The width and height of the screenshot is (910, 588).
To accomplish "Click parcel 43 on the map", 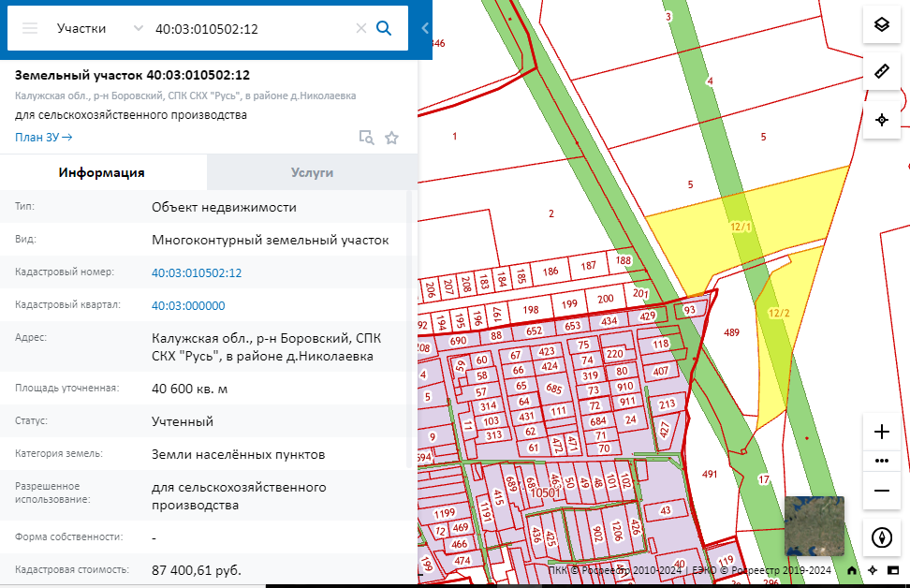I will [665, 510].
